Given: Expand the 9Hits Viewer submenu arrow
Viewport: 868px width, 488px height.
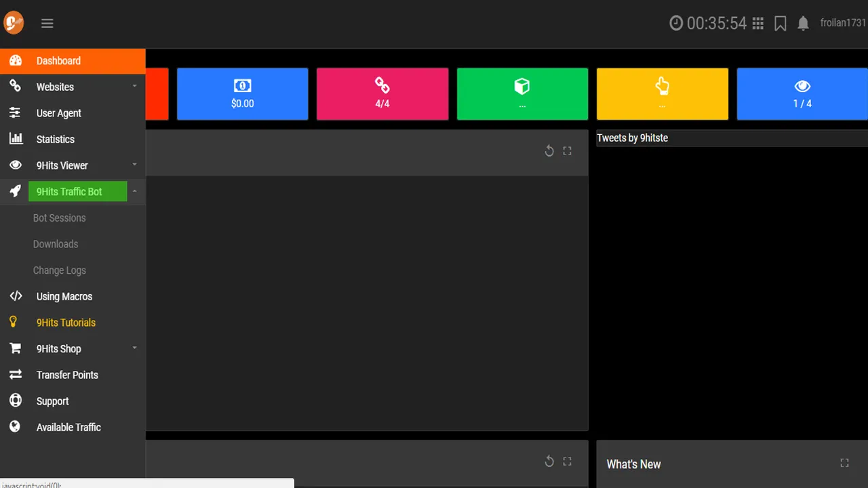Looking at the screenshot, I should pos(134,165).
